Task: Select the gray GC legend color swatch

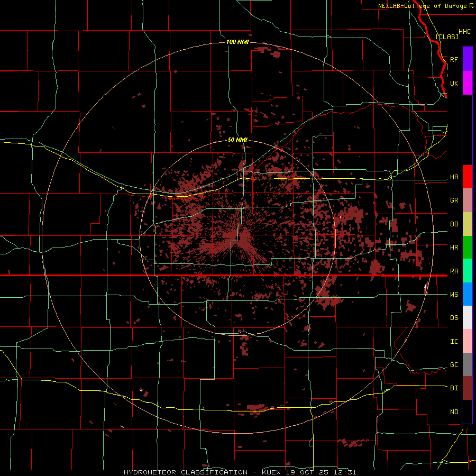Action: (467, 364)
